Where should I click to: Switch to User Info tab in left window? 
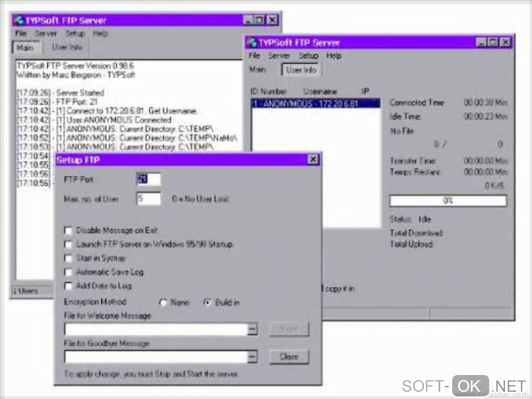[67, 47]
